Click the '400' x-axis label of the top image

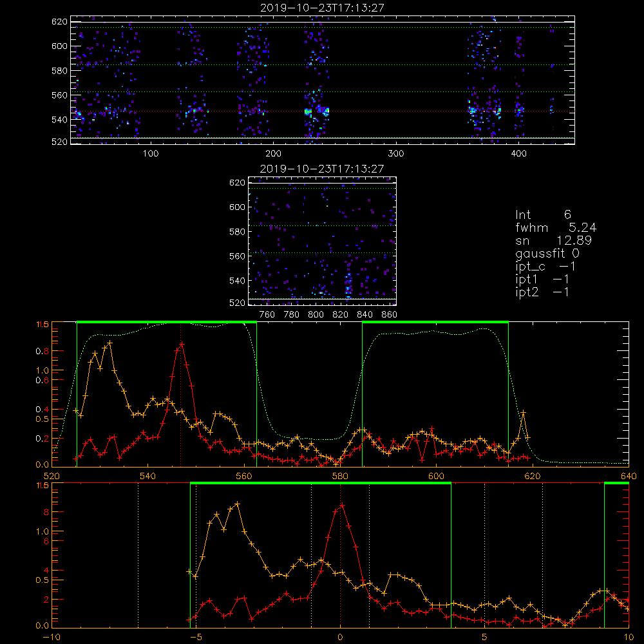coord(518,154)
